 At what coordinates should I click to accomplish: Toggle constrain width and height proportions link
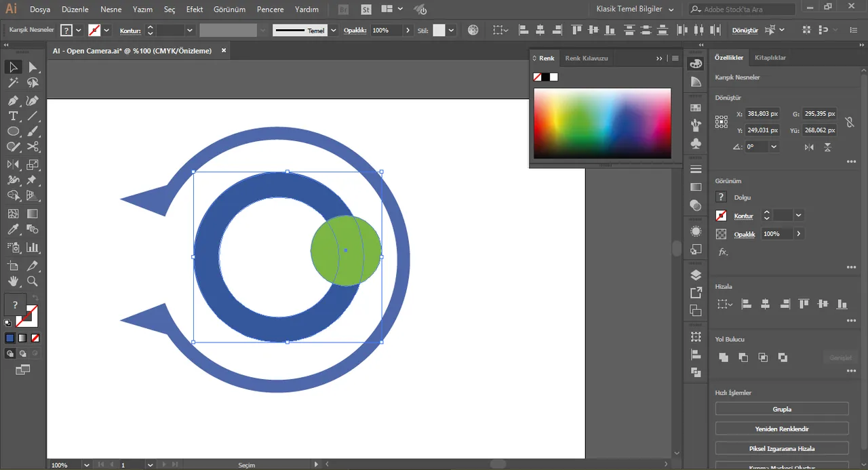849,123
